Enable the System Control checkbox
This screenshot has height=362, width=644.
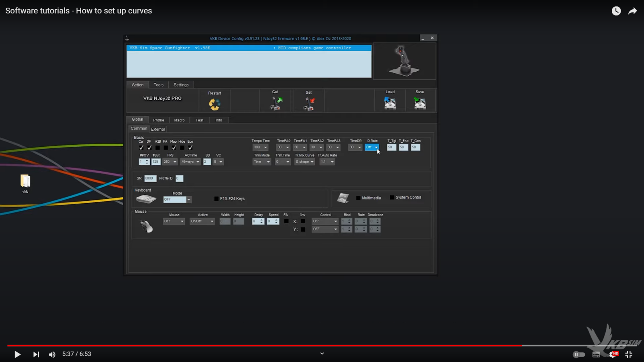point(392,197)
